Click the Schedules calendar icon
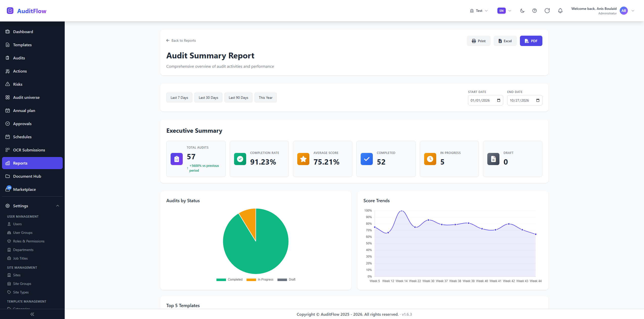 8,137
